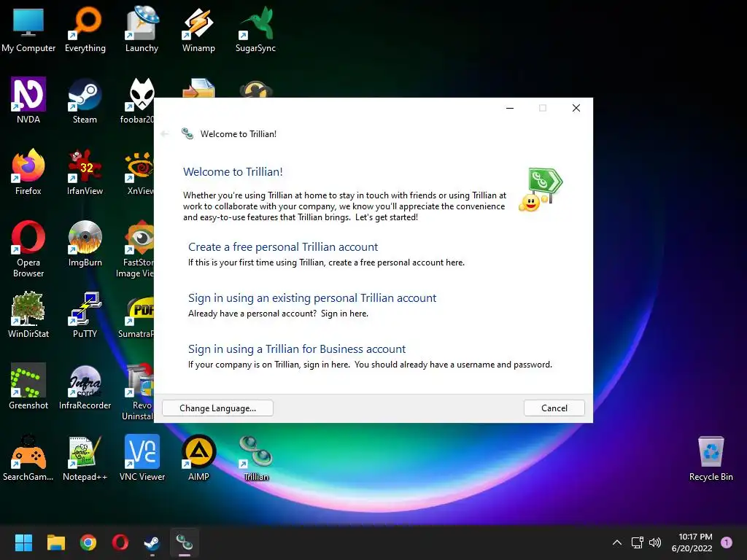Open Create a free personal Trillian account
The image size is (747, 560).
[282, 246]
